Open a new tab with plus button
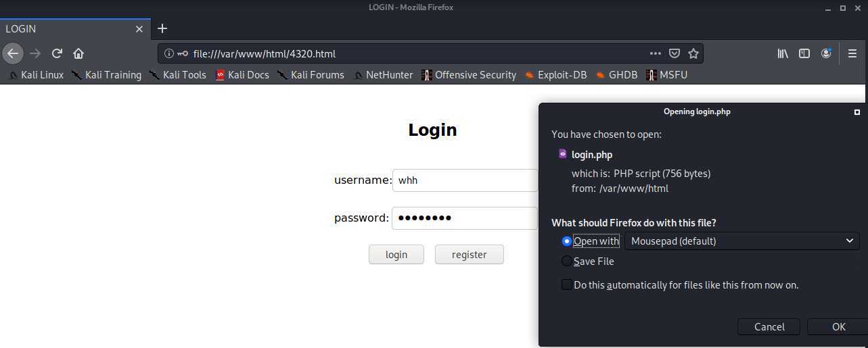The height and width of the screenshot is (348, 868). (x=162, y=28)
